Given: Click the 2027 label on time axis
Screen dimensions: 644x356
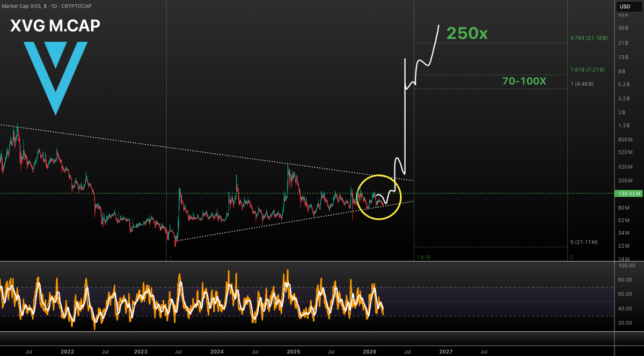Looking at the screenshot, I should pos(445,351).
